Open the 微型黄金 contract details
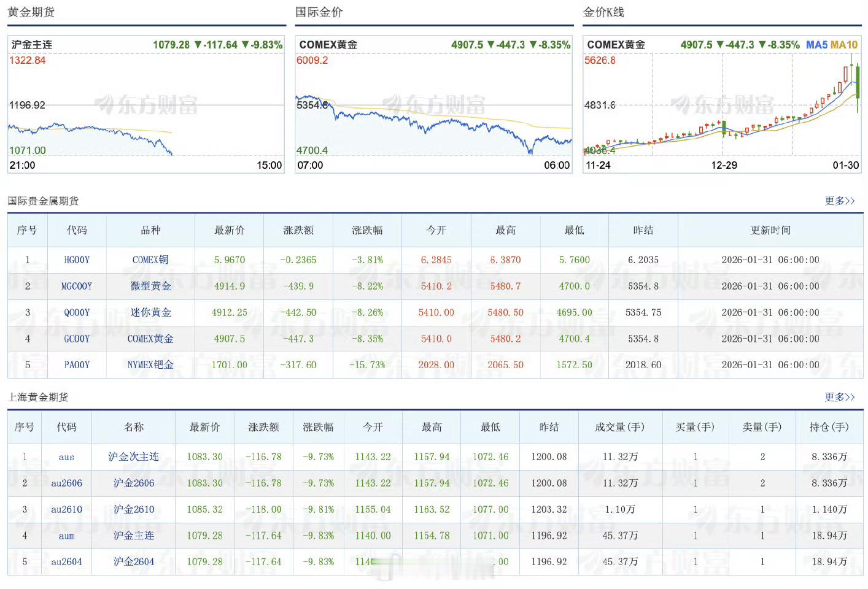Image resolution: width=868 pixels, height=589 pixels. (150, 286)
